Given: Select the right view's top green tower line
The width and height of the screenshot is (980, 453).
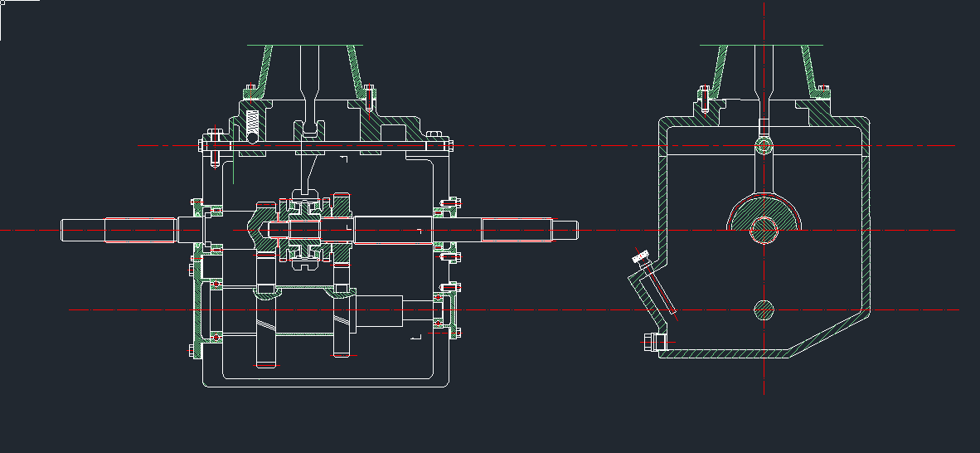Looking at the screenshot, I should (761, 45).
